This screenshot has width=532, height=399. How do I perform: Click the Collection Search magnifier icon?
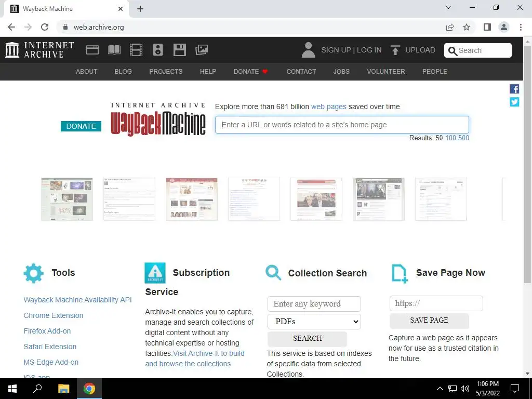(273, 273)
